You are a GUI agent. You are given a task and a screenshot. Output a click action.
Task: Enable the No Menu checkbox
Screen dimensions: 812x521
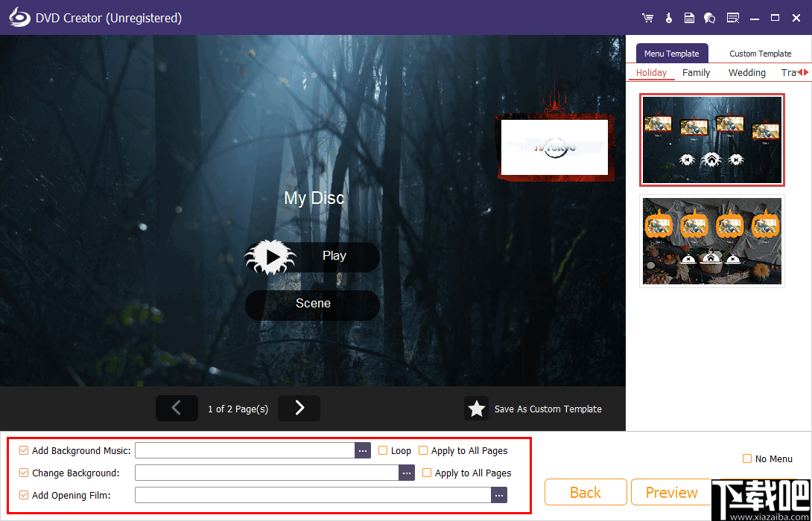coord(746,458)
